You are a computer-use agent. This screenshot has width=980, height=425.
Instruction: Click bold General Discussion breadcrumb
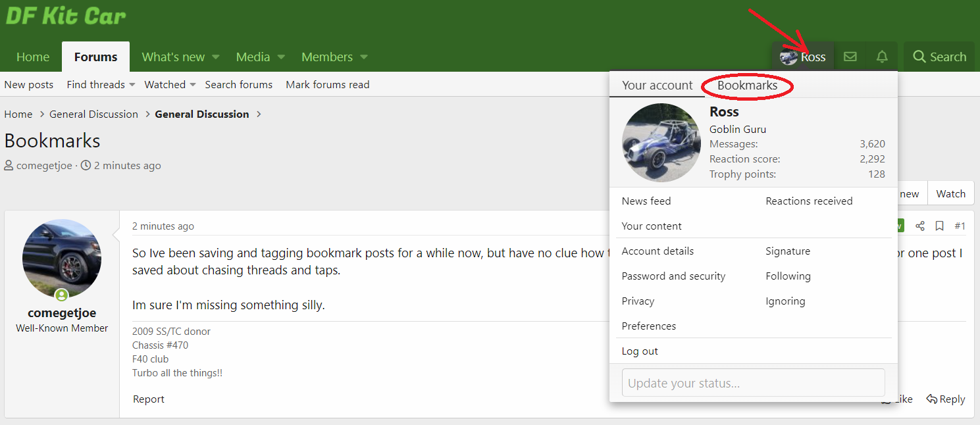(202, 114)
